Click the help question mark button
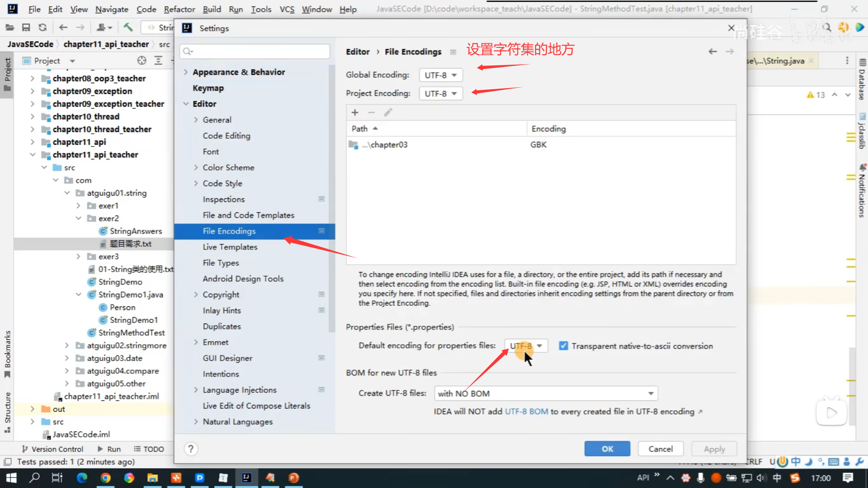Screen dimensions: 868x488 pos(191,449)
